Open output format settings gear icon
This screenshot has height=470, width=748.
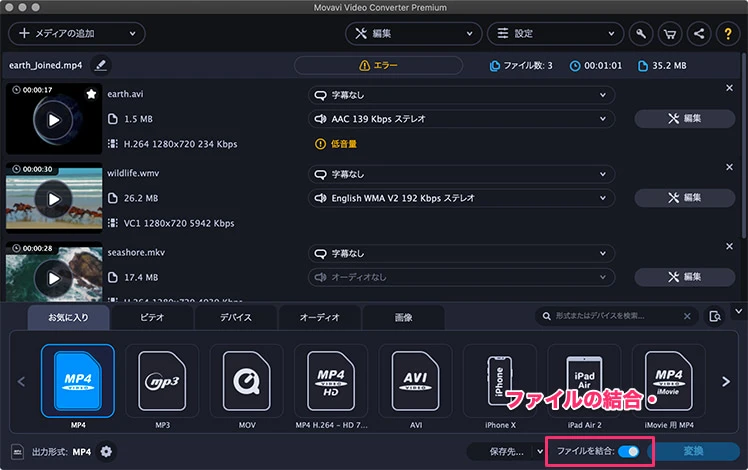pyautogui.click(x=106, y=451)
